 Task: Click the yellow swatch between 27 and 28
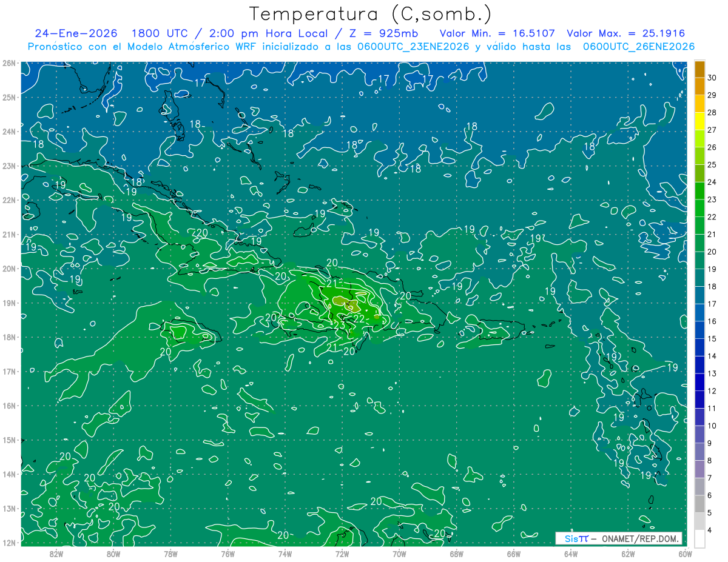tap(699, 121)
